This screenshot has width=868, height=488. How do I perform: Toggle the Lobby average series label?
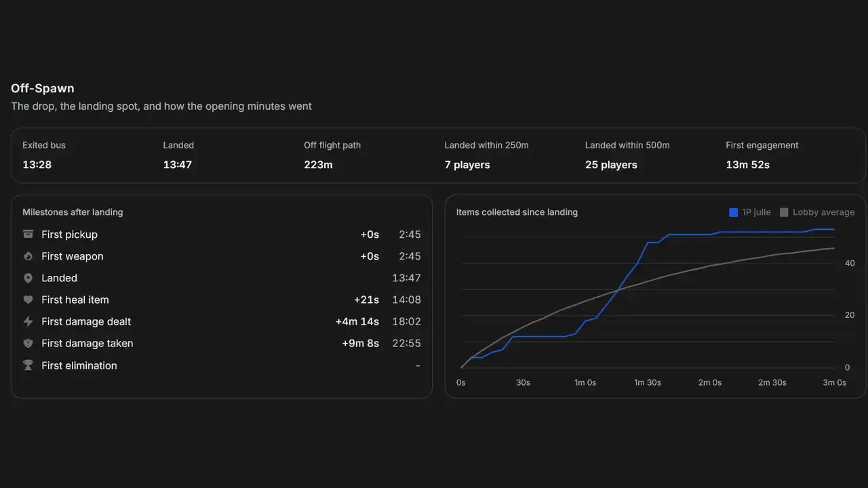[x=823, y=212]
